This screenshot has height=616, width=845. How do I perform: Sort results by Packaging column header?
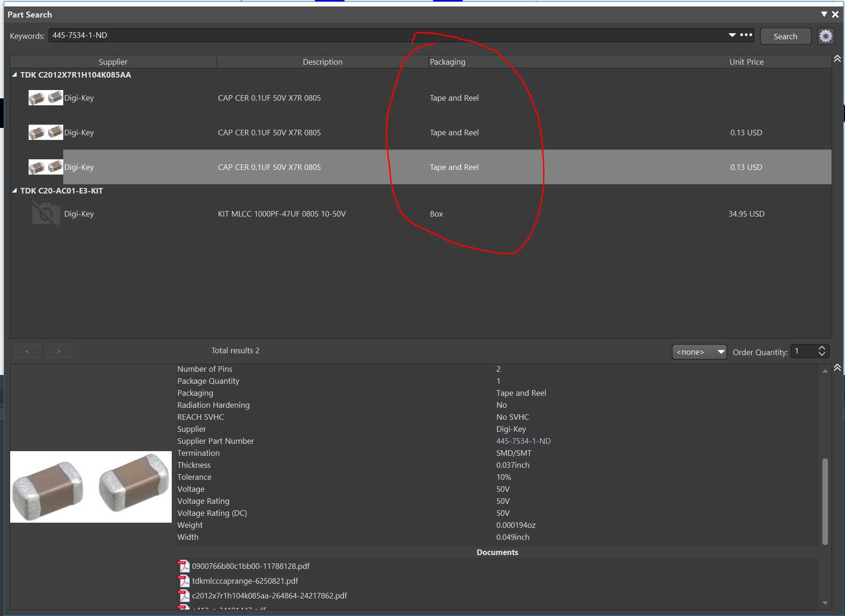click(447, 62)
